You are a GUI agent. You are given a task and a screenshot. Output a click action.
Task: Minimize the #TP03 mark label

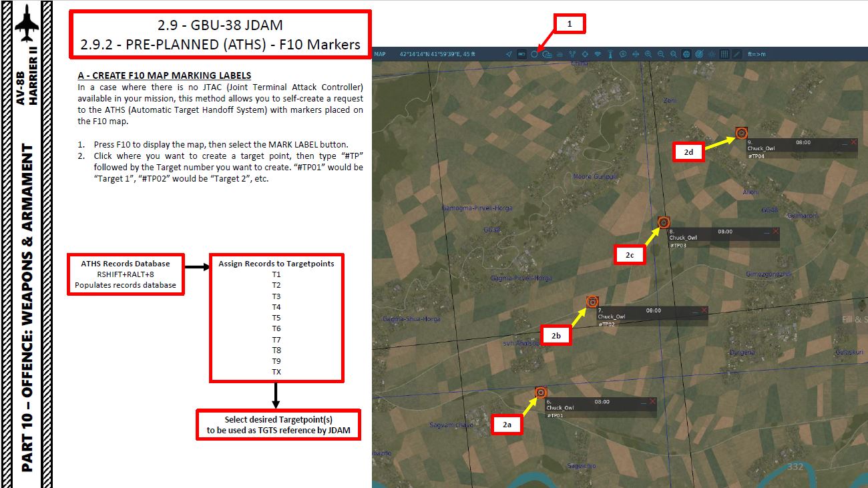pos(766,232)
